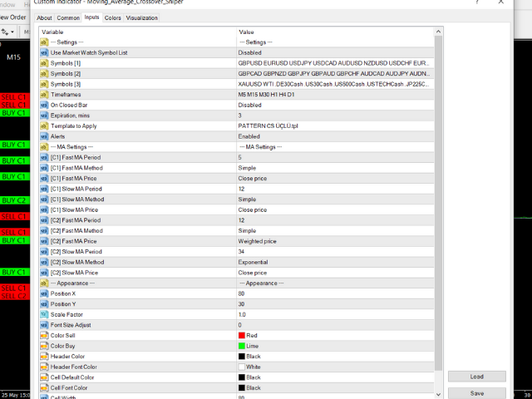The height and width of the screenshot is (399, 532).
Task: Click the Cell Font Color black swatch
Action: tap(242, 388)
